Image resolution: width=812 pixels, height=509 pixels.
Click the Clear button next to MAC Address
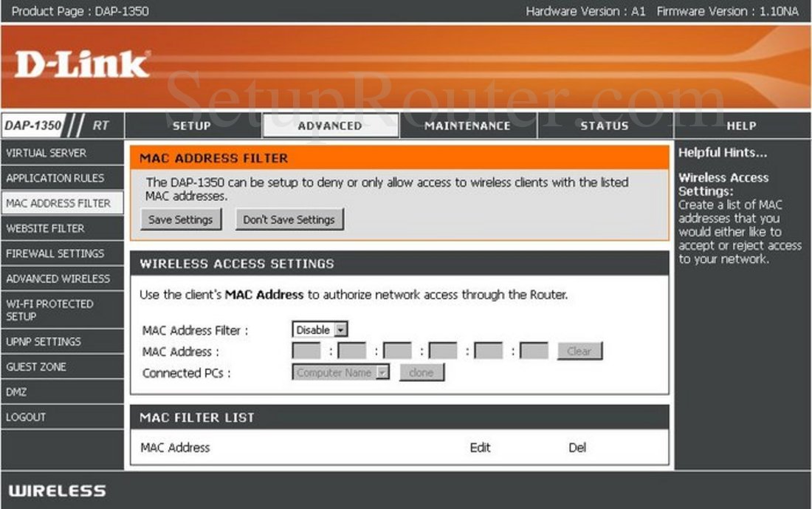(580, 351)
